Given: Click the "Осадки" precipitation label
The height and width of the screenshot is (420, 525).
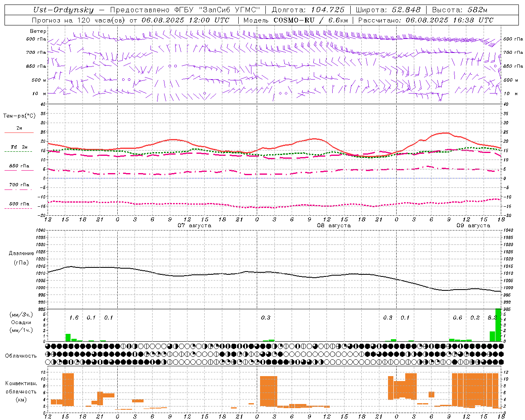Looking at the screenshot, I should [21, 323].
